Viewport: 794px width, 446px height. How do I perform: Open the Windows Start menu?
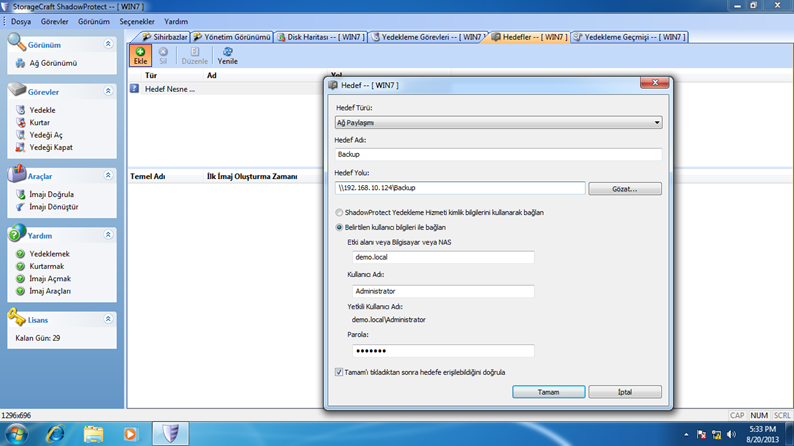pyautogui.click(x=17, y=434)
